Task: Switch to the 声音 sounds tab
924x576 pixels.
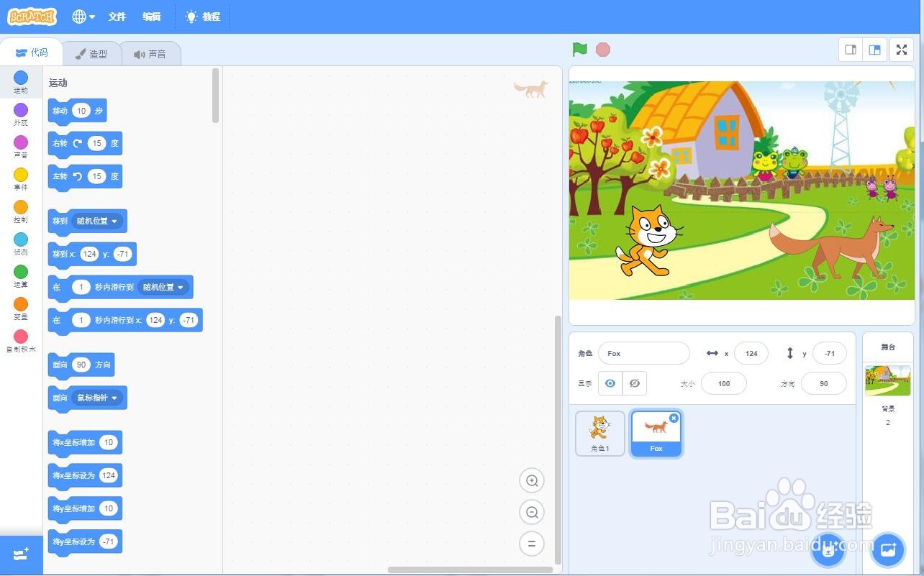Action: [150, 54]
